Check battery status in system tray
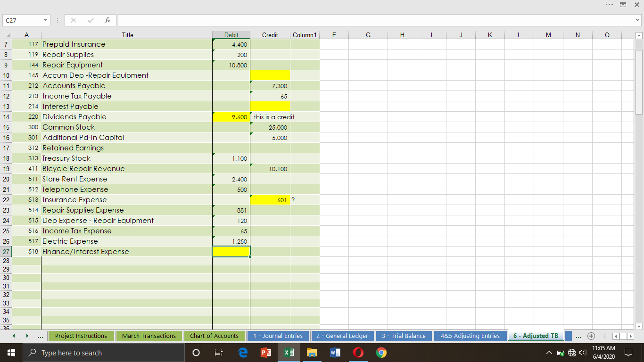The height and width of the screenshot is (362, 644). [x=560, y=353]
